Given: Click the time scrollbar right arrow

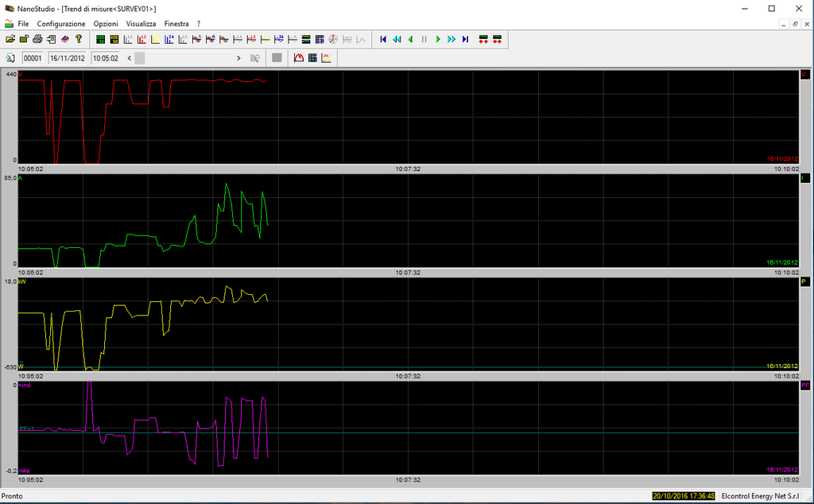Looking at the screenshot, I should pos(238,58).
